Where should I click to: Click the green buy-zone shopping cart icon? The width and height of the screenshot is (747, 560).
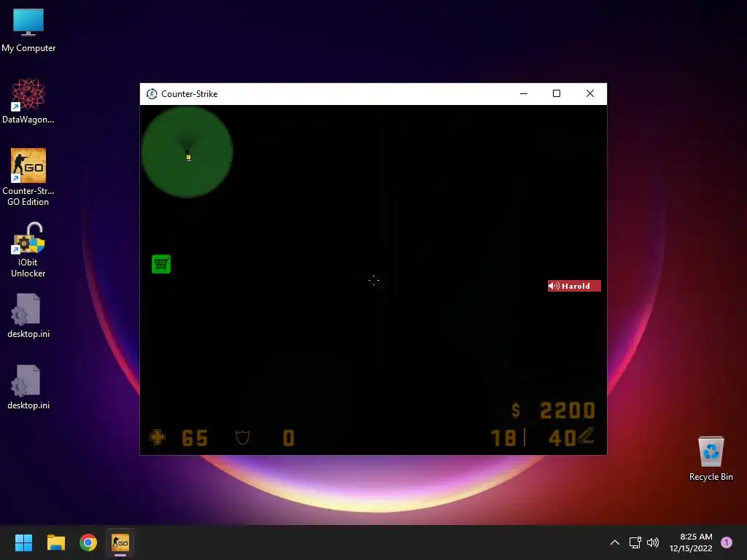(x=161, y=264)
